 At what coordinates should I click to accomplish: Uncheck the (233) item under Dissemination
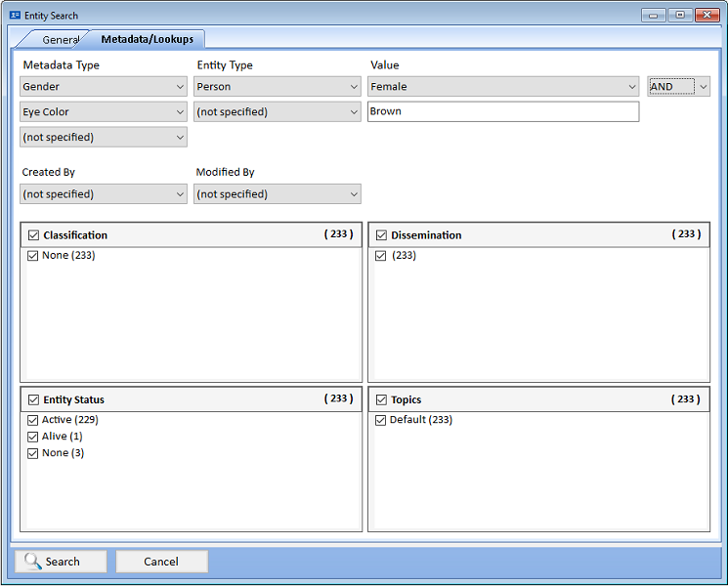point(381,256)
